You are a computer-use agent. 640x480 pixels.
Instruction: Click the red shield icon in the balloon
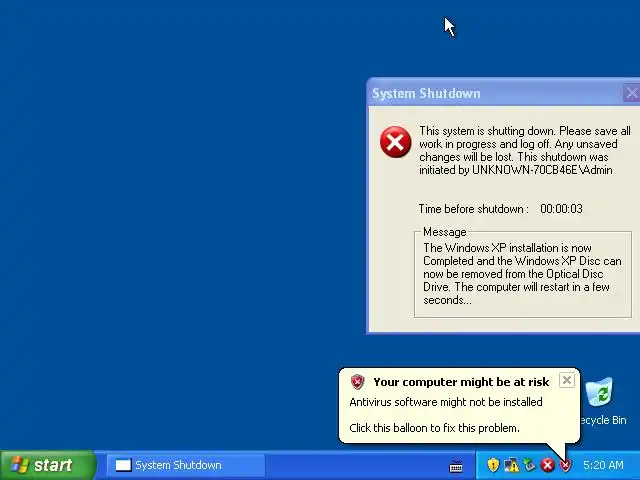pyautogui.click(x=357, y=382)
